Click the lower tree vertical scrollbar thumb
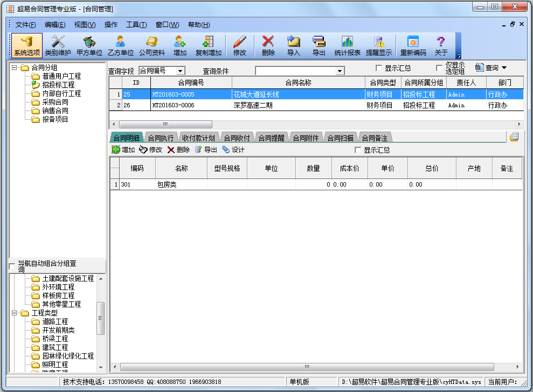This screenshot has height=392, width=533. coord(101,318)
